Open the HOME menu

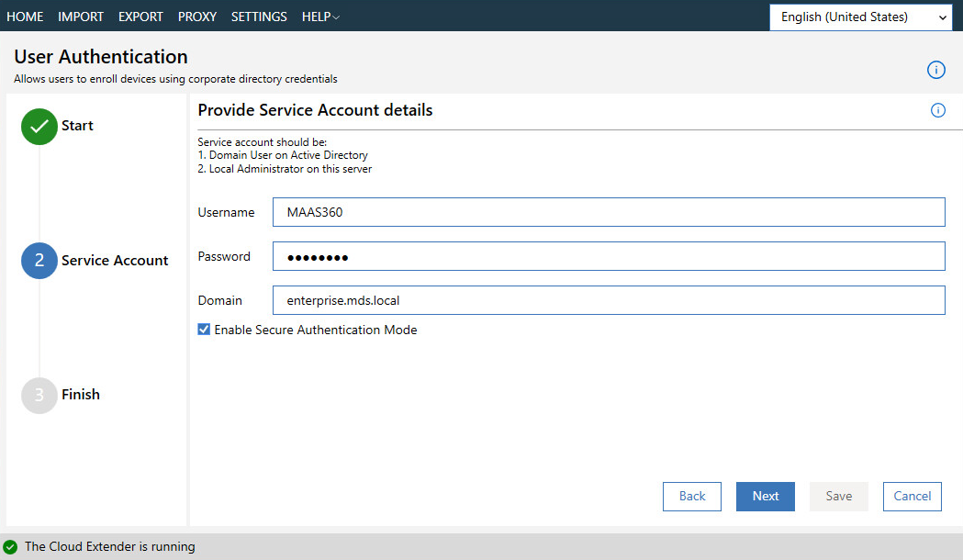[x=25, y=17]
